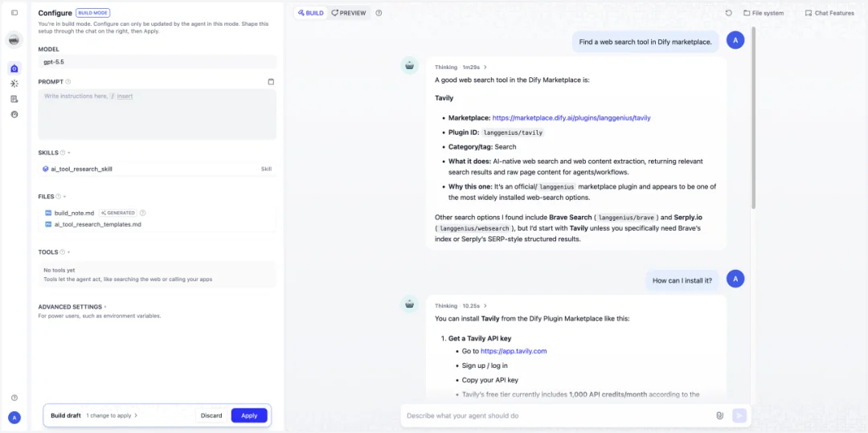Open the marketplace.dify.ai Tavily link
This screenshot has height=433, width=868.
click(571, 118)
